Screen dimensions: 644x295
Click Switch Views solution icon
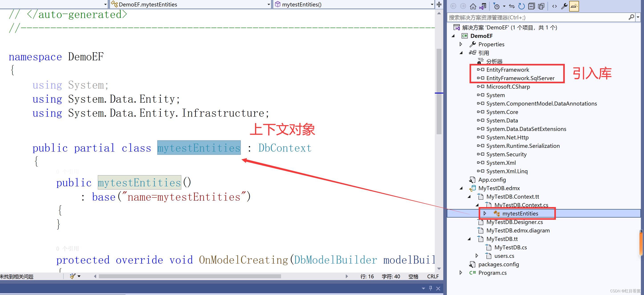pyautogui.click(x=483, y=6)
